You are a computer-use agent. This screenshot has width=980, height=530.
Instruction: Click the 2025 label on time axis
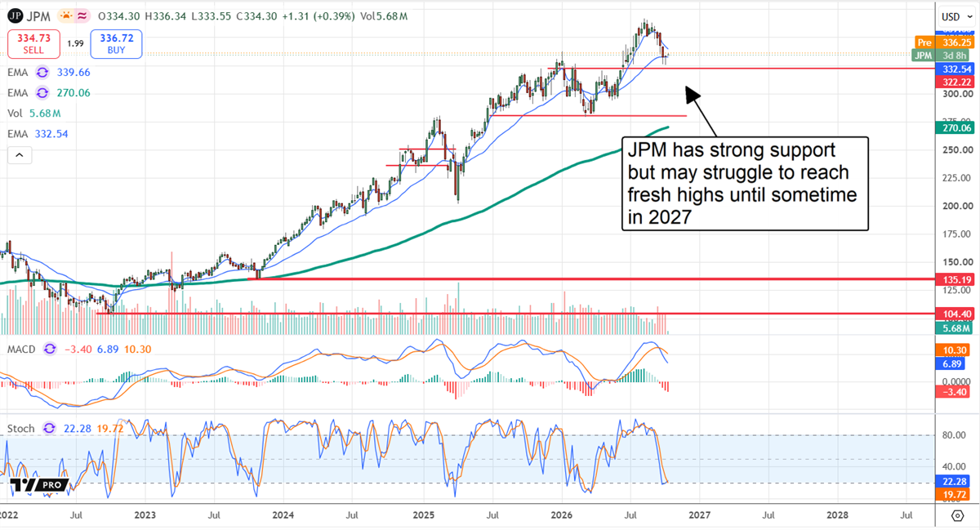[423, 515]
